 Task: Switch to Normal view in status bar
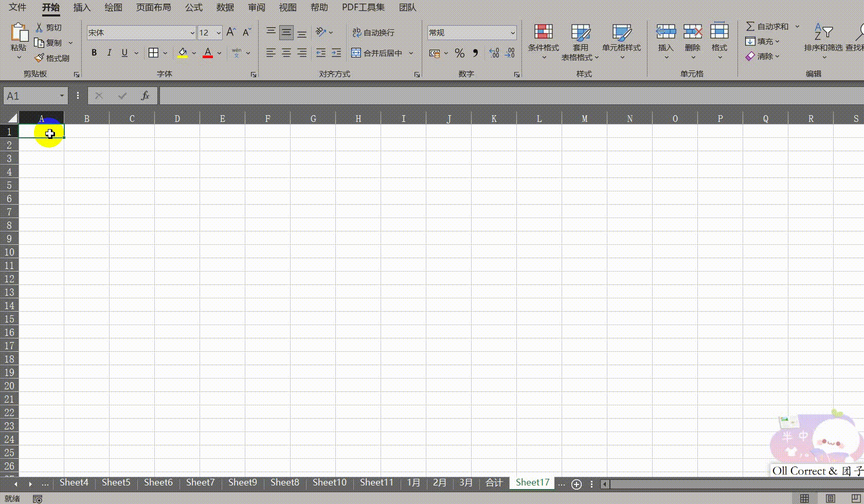[805, 498]
